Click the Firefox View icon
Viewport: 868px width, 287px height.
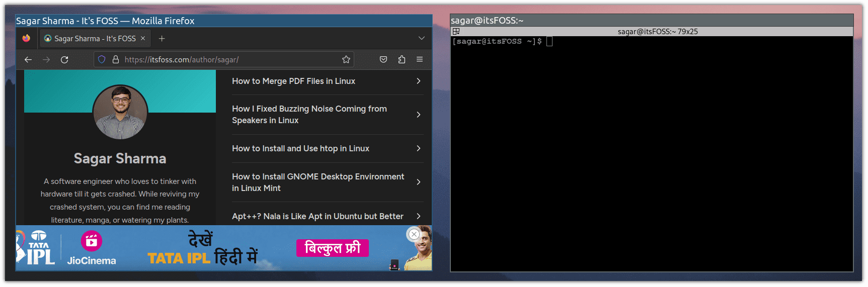(26, 38)
